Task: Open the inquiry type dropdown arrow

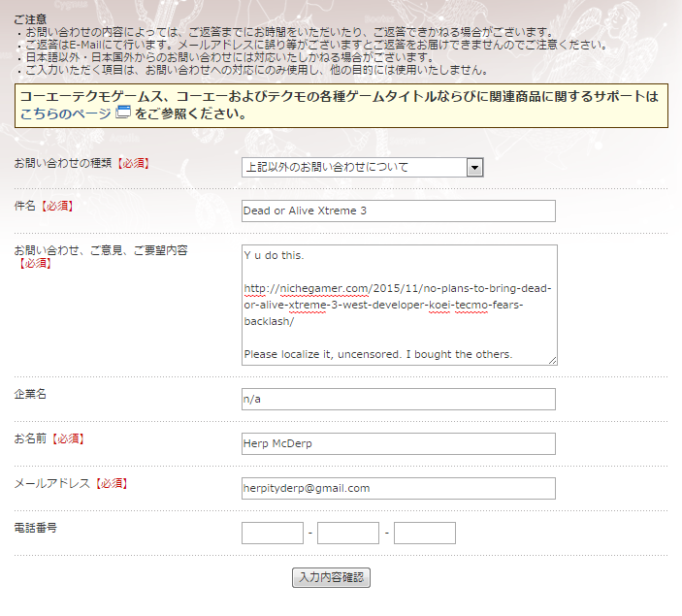Action: click(x=474, y=168)
